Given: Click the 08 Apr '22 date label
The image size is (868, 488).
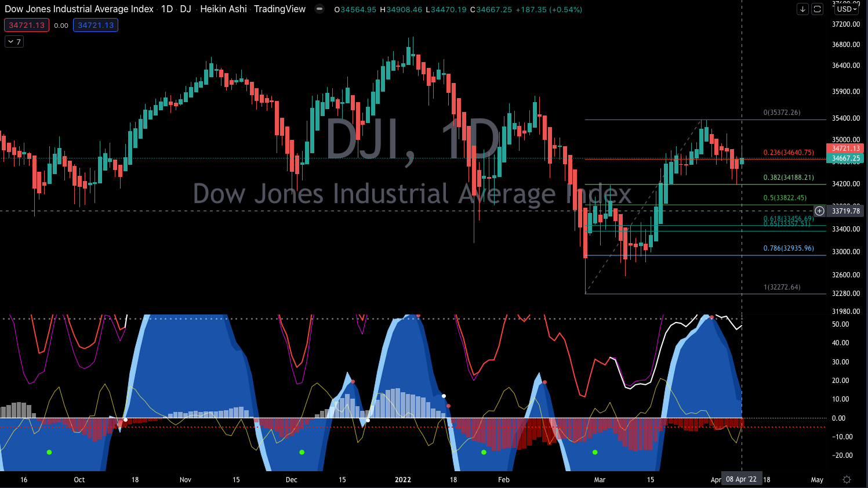Looking at the screenshot, I should pyautogui.click(x=742, y=479).
